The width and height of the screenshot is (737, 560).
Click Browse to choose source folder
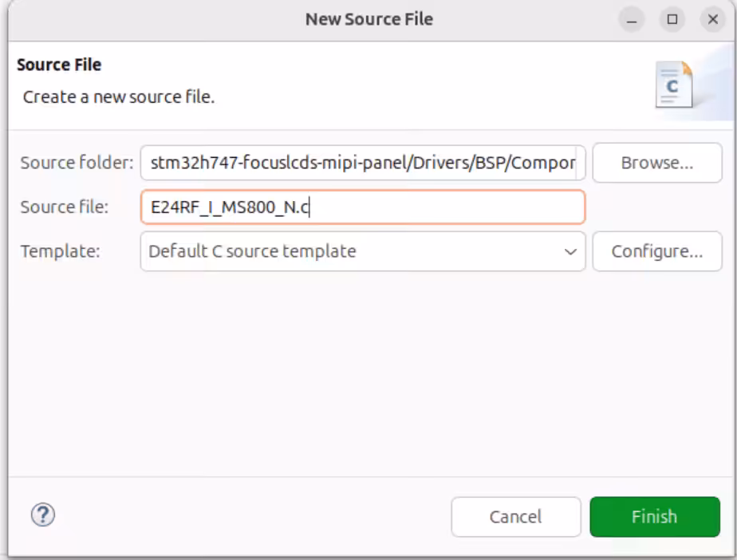click(x=656, y=163)
